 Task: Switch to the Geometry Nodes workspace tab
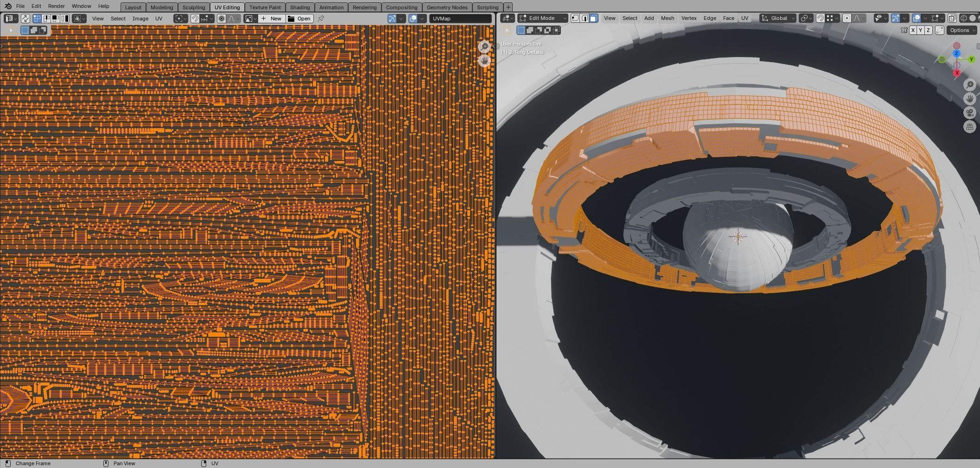[x=447, y=7]
